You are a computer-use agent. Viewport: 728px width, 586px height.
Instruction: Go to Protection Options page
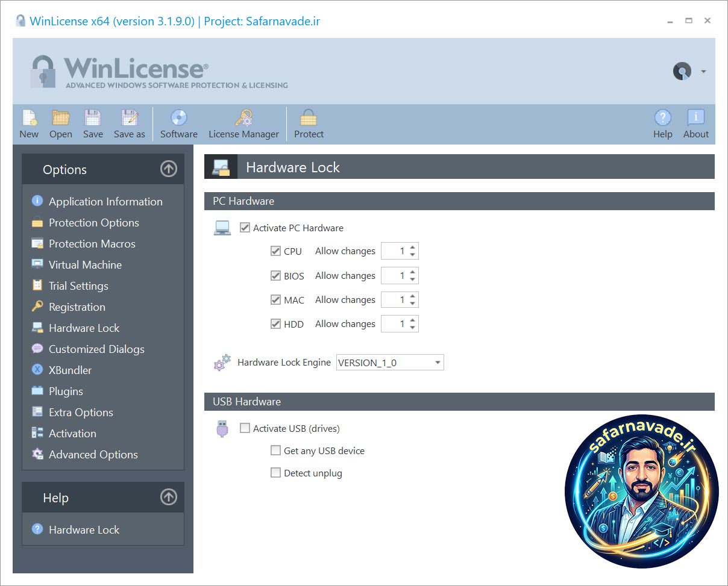94,222
